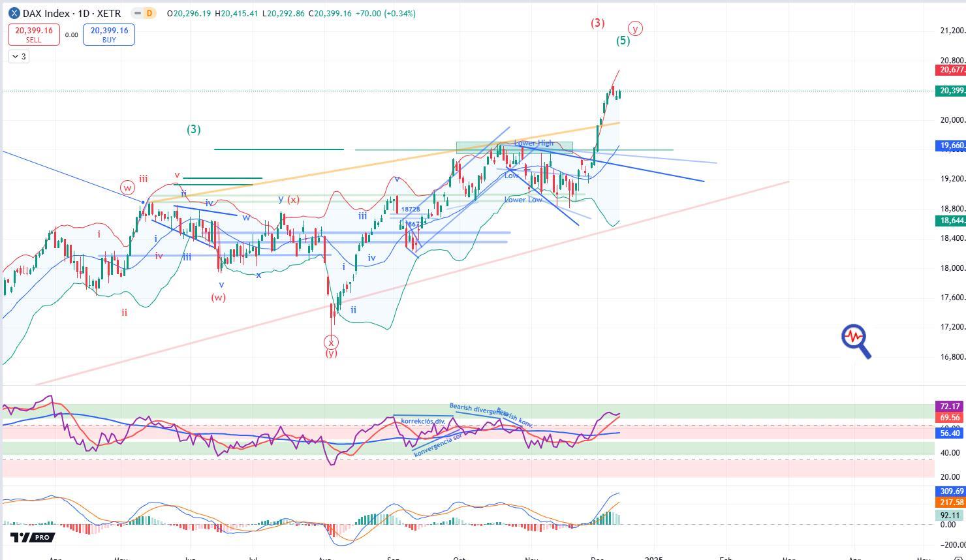Screen dimensions: 966x560
Task: Click the TradingView PRO logo
Action: 32,537
